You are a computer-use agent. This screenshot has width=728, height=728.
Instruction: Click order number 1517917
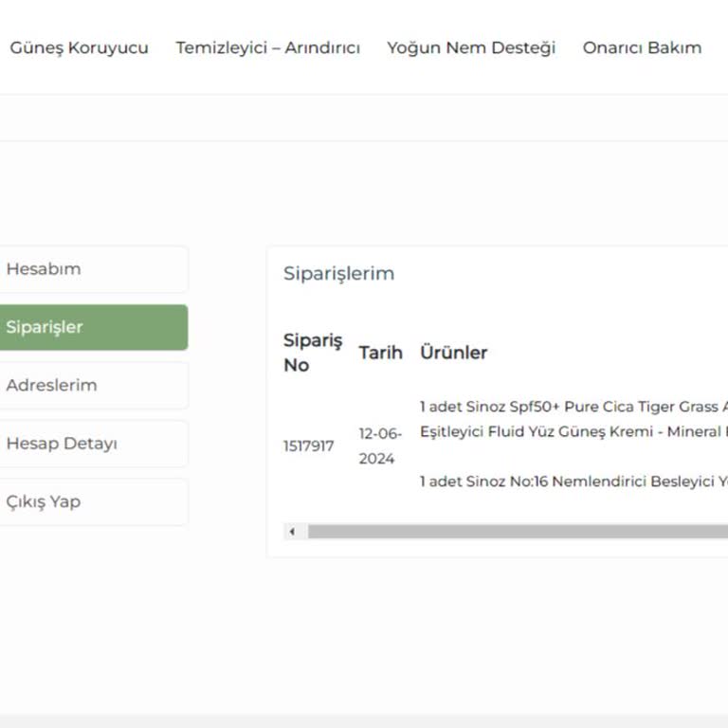(x=308, y=446)
